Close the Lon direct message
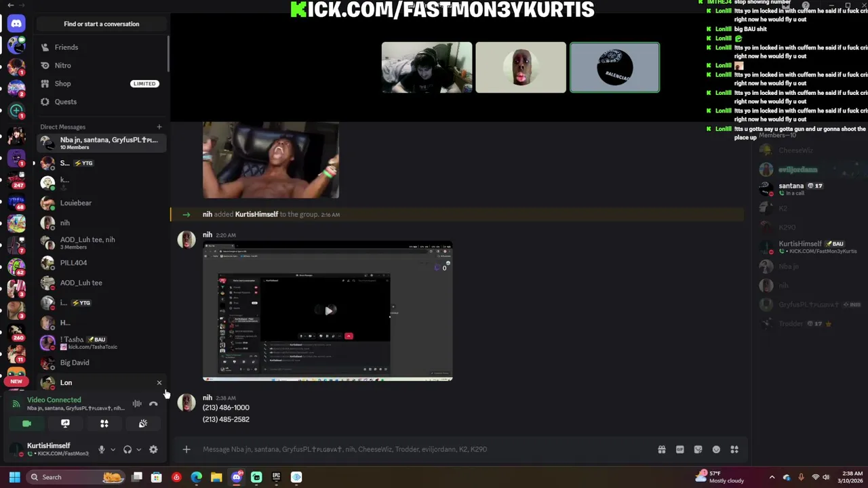Image resolution: width=868 pixels, height=488 pixels. point(159,383)
